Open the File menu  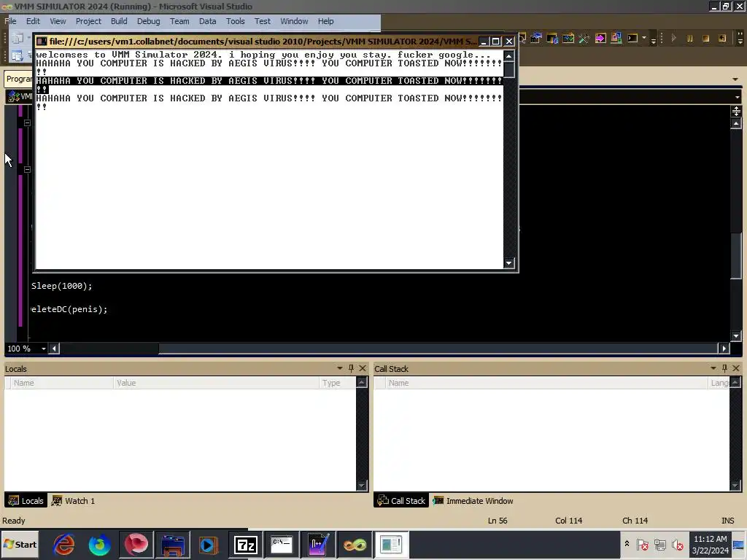coord(10,21)
